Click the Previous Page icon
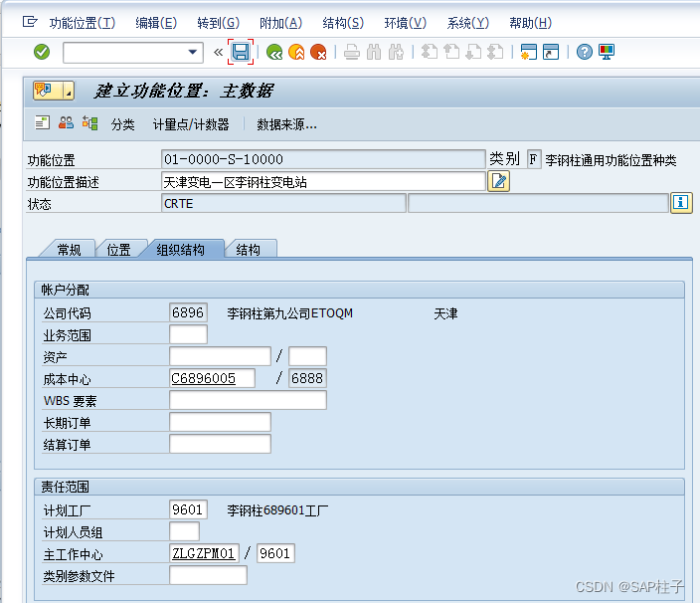 451,53
